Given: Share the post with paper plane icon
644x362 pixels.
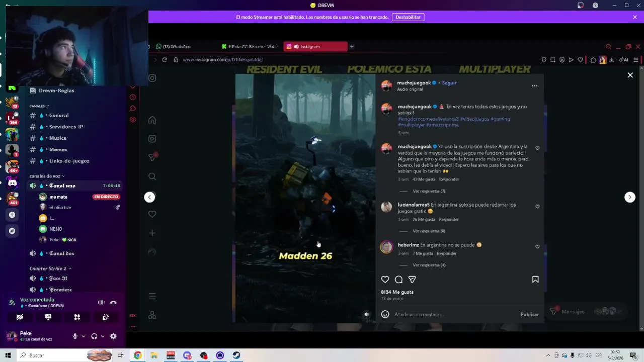Looking at the screenshot, I should (x=412, y=280).
